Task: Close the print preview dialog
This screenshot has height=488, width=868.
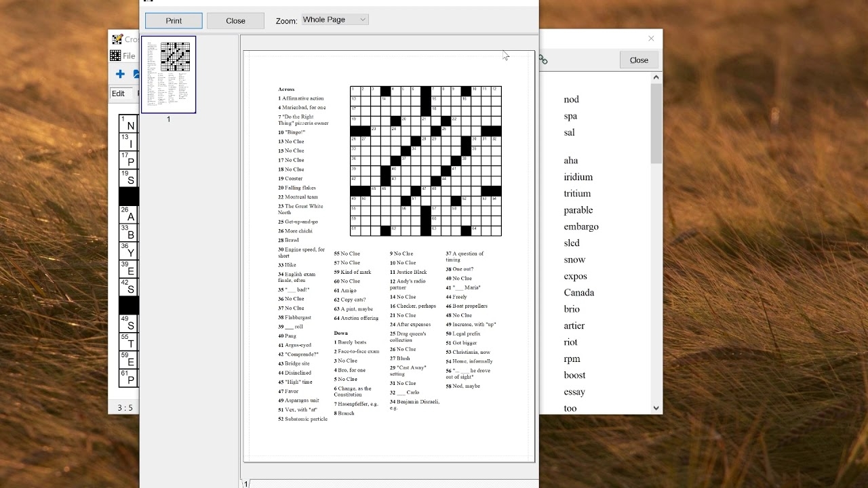Action: pos(235,21)
